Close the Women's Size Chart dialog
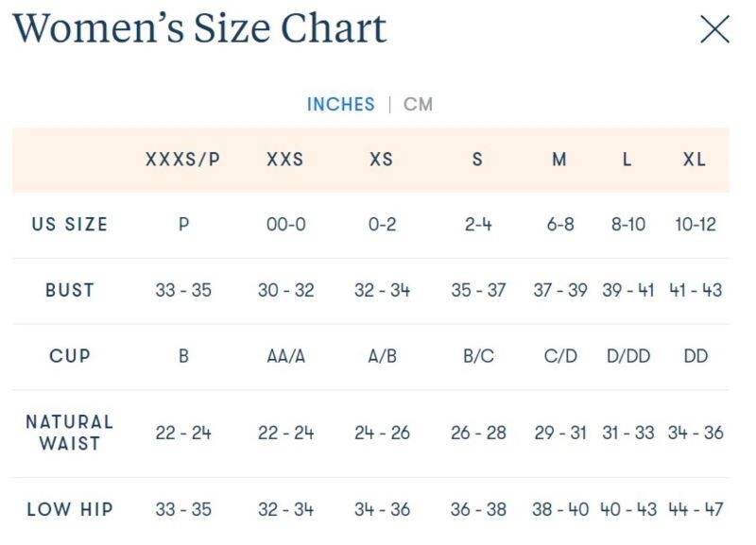This screenshot has width=756, height=545. point(714,29)
